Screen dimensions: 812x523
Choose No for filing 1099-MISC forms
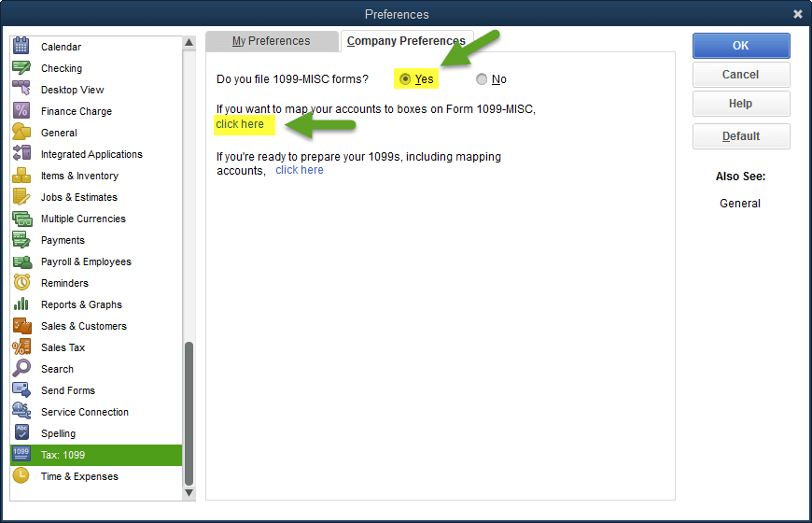click(482, 79)
